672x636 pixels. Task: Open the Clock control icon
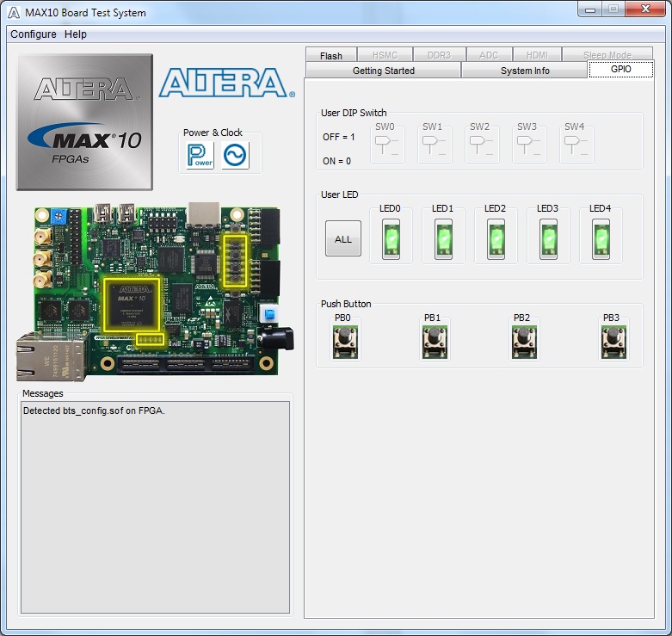[x=235, y=155]
